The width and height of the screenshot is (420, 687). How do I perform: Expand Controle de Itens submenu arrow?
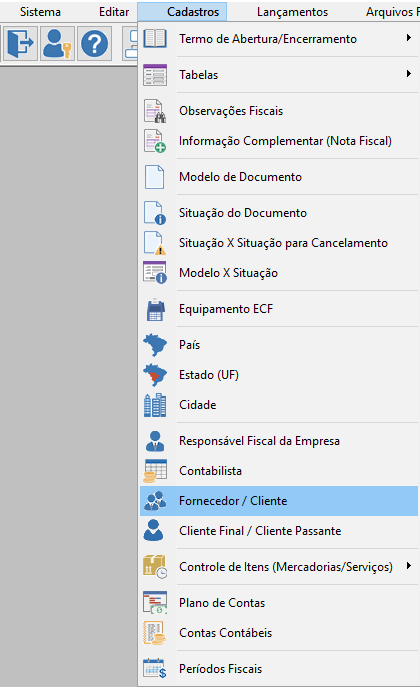pyautogui.click(x=409, y=566)
